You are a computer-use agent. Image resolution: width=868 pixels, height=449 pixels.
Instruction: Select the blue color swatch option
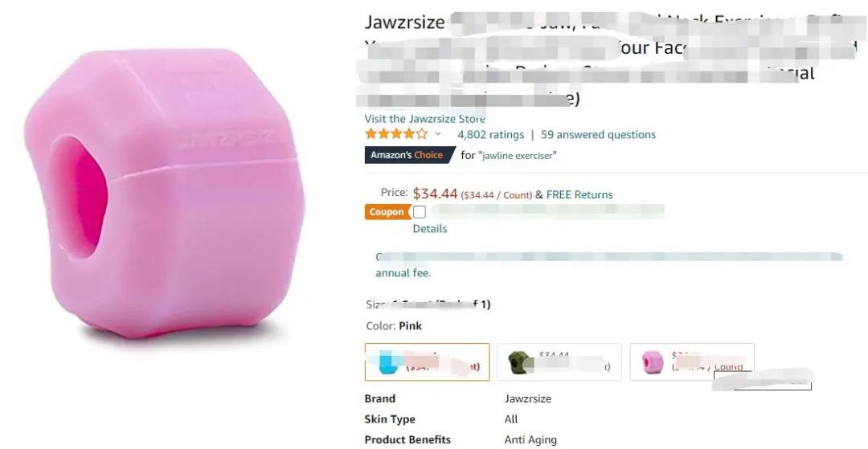click(x=428, y=362)
